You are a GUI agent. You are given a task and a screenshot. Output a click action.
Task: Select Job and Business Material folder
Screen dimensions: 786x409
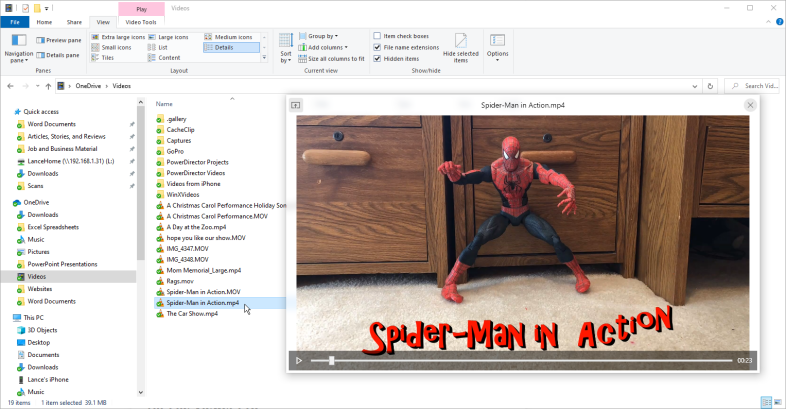point(62,149)
